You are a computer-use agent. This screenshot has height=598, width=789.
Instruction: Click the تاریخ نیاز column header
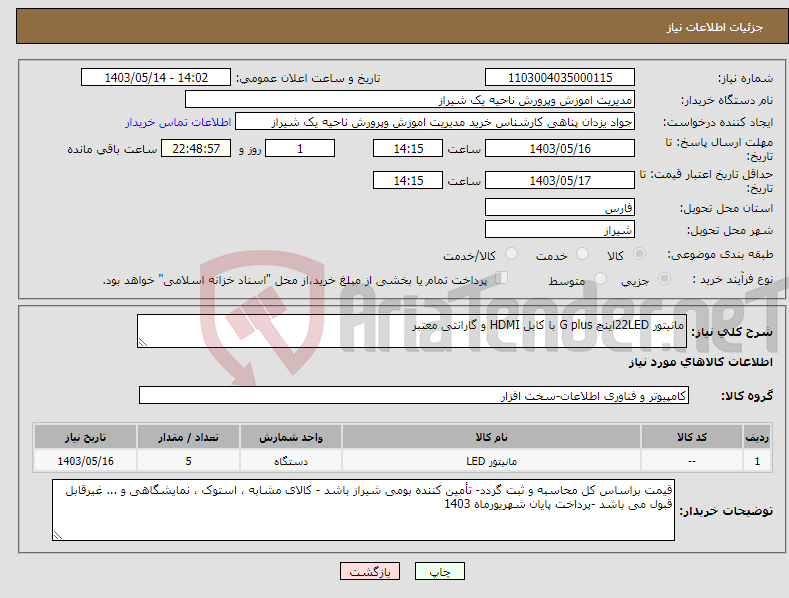tap(85, 437)
